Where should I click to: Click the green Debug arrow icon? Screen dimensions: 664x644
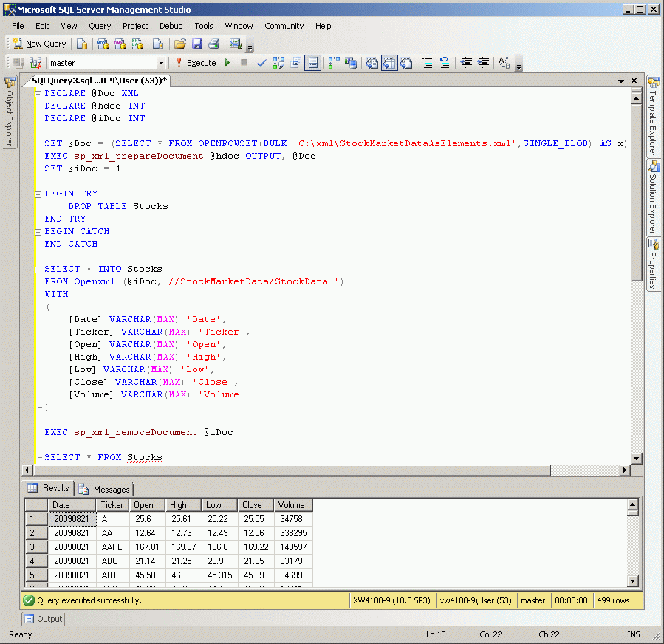(227, 64)
